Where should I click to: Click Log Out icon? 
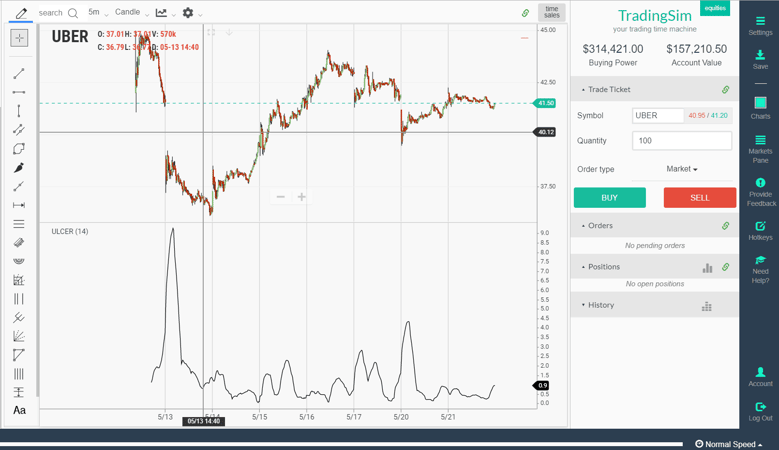(760, 412)
